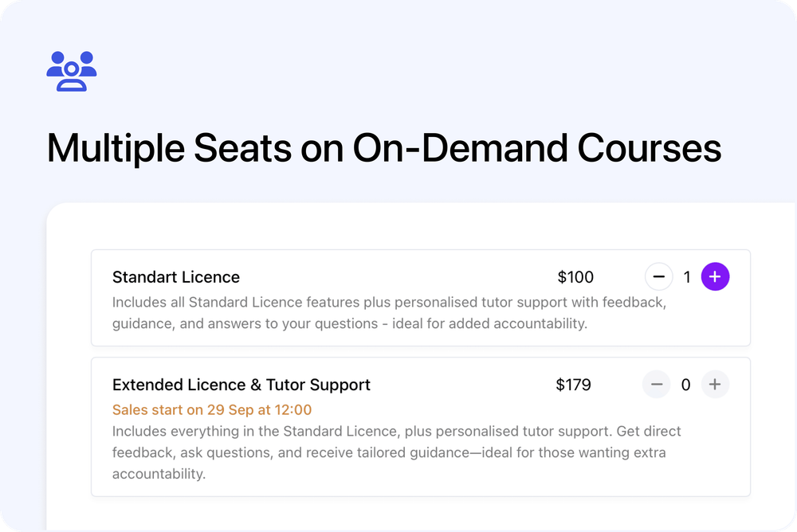
Task: Click the $100 price label
Action: [x=575, y=276]
